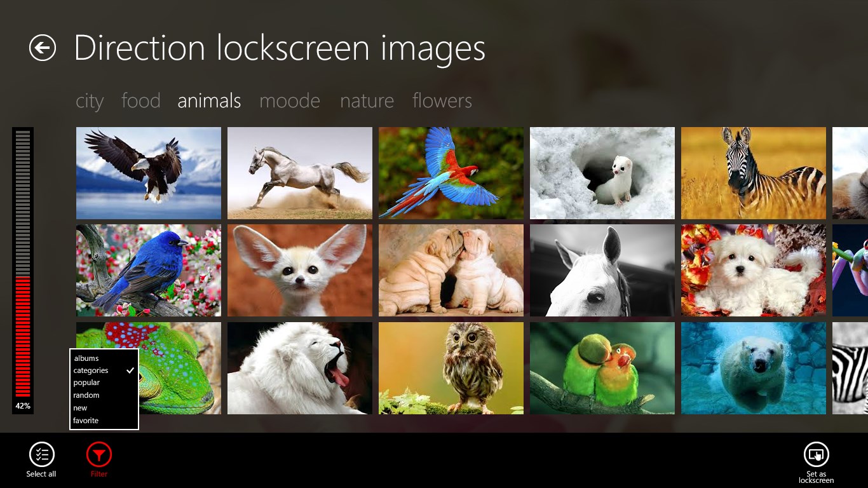Click the Select all icon
868x488 pixels.
[x=41, y=454]
